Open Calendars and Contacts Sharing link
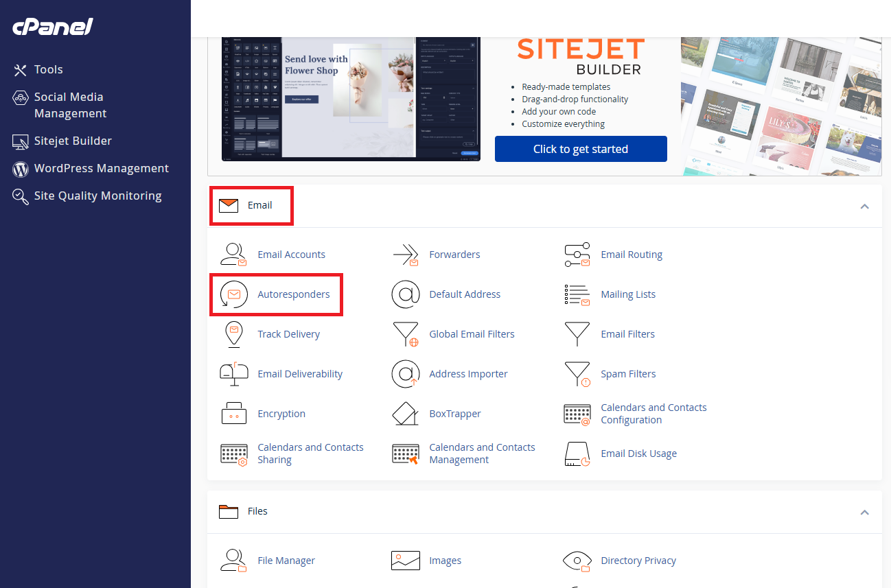 [x=310, y=454]
